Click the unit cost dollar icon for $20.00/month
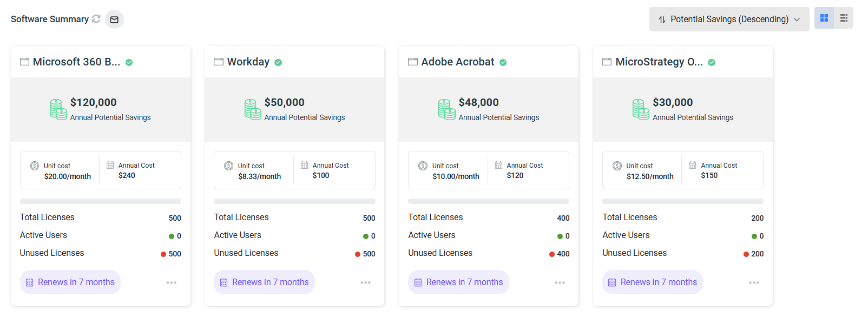The height and width of the screenshot is (317, 868). 35,166
